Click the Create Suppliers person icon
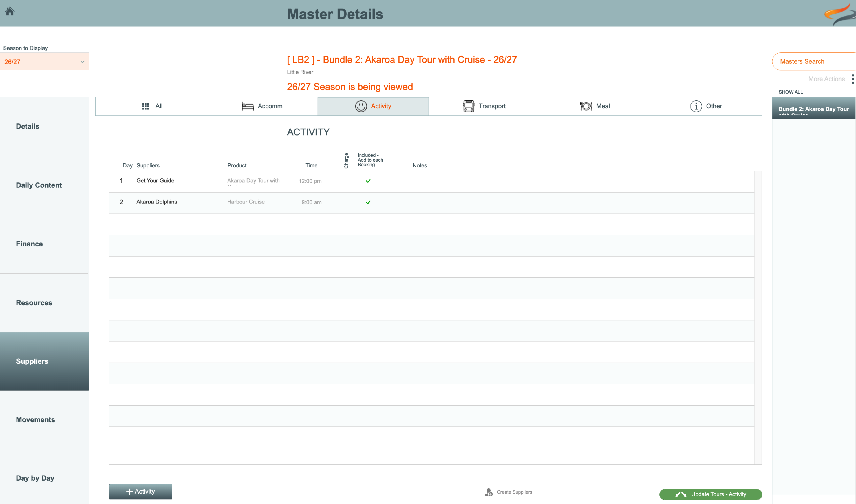Viewport: 856px width, 504px height. pos(488,492)
